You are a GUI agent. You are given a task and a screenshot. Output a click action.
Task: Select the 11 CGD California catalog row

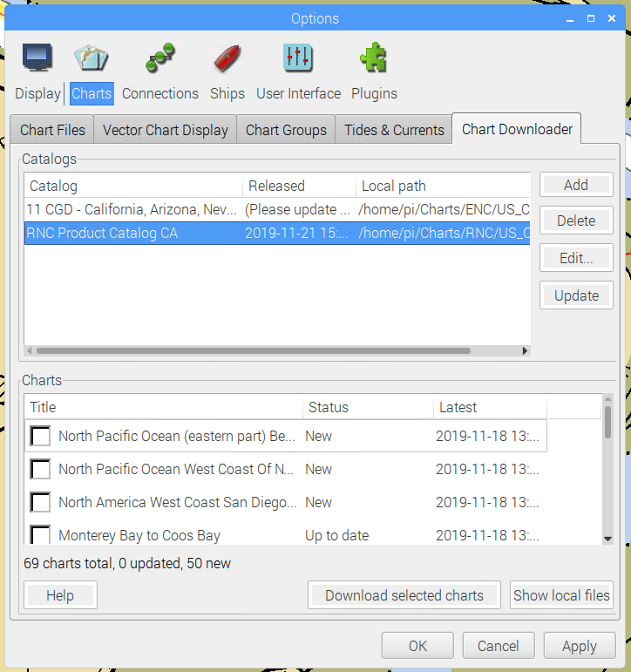tap(277, 209)
